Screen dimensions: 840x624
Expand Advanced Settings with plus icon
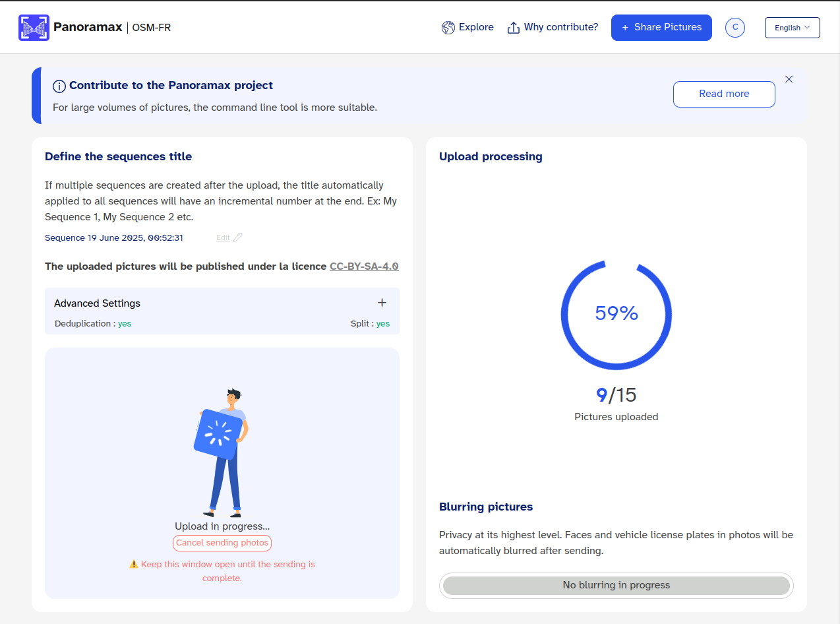(382, 303)
